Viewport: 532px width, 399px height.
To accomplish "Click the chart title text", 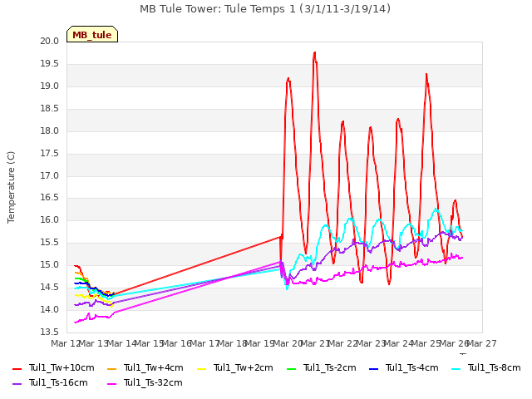I will click(x=265, y=8).
